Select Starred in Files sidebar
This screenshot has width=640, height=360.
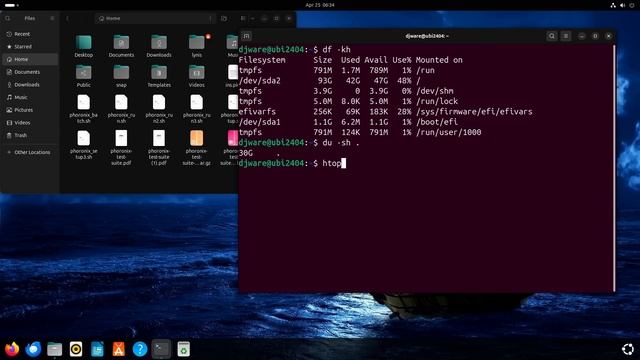coord(30,47)
